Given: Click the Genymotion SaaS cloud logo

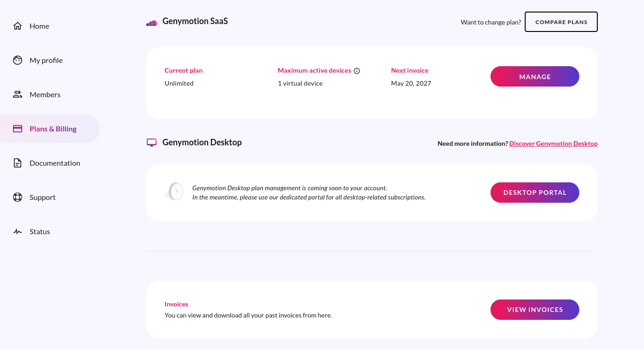Looking at the screenshot, I should [152, 23].
